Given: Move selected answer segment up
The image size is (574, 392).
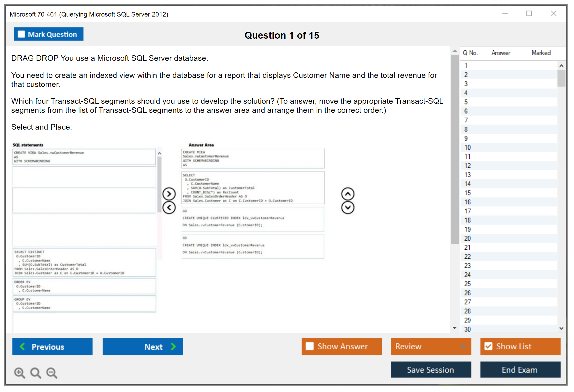Looking at the screenshot, I should click(348, 194).
